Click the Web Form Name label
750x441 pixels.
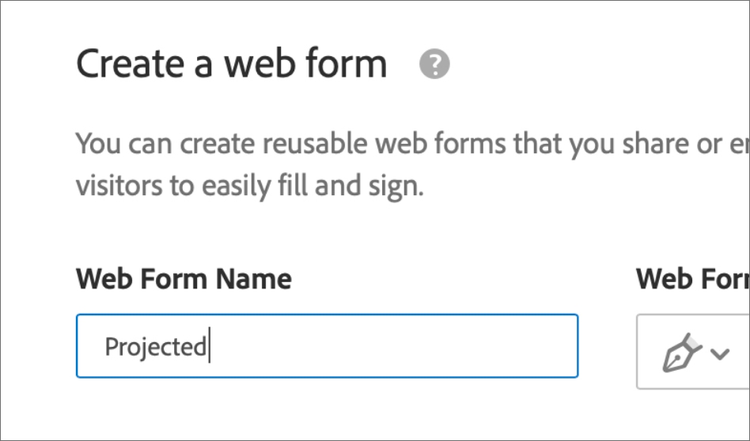pos(183,279)
